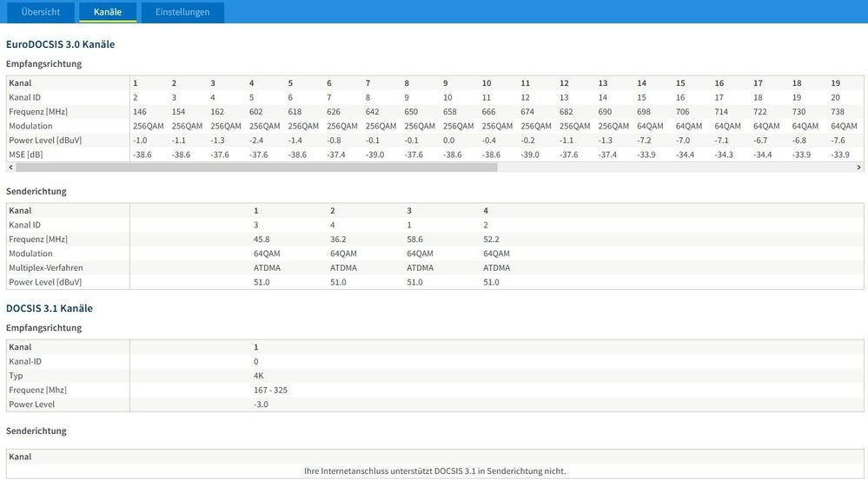
Task: Click the frequency value 738
Action: click(838, 112)
